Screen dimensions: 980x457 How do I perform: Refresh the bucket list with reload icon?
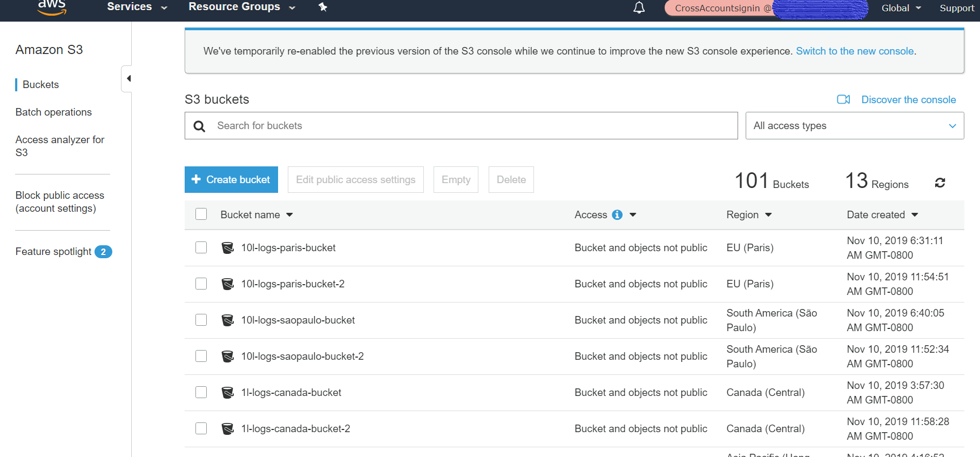(x=940, y=183)
